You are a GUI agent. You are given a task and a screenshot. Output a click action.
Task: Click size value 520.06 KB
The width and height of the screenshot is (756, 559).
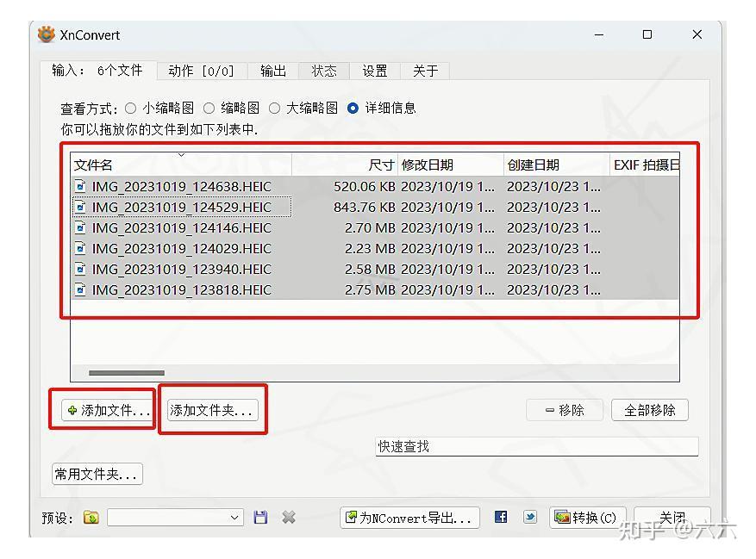(365, 186)
